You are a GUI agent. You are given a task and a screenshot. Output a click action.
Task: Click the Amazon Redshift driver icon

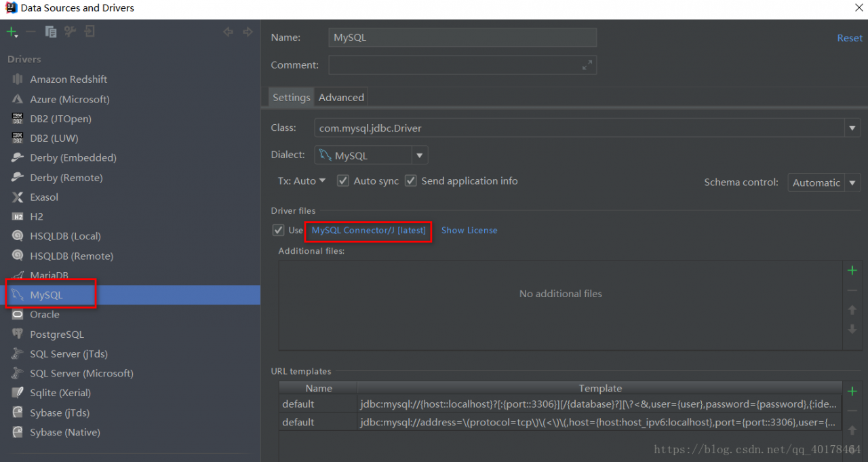point(18,79)
